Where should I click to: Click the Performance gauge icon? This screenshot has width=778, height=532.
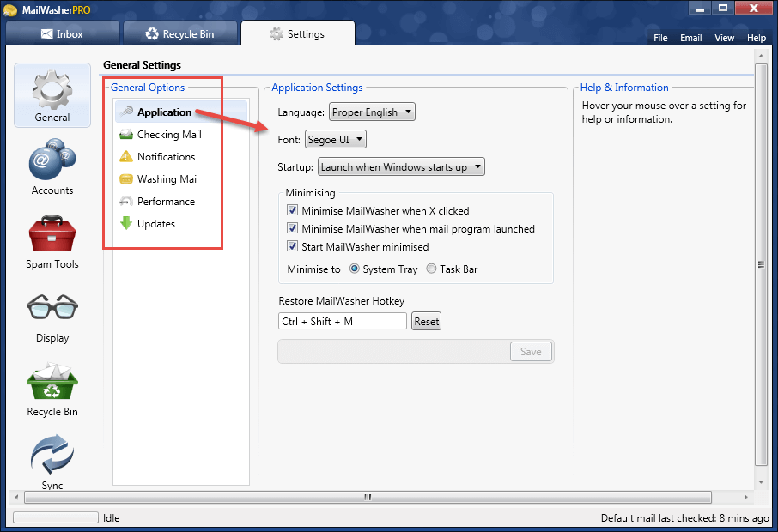pyautogui.click(x=126, y=202)
